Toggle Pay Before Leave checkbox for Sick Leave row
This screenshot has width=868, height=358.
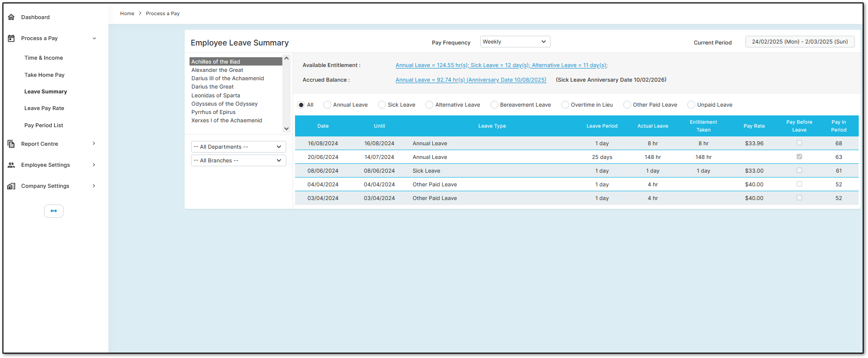pyautogui.click(x=799, y=170)
